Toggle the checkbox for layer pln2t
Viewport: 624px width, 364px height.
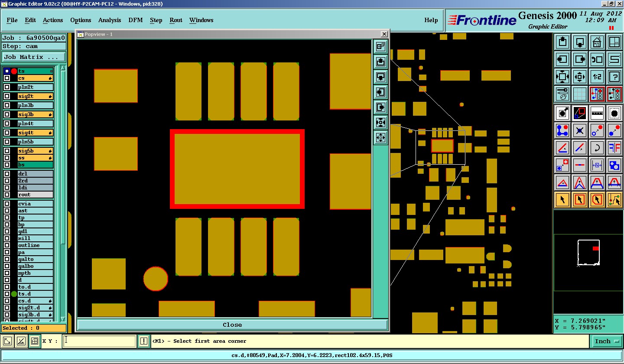pyautogui.click(x=7, y=87)
